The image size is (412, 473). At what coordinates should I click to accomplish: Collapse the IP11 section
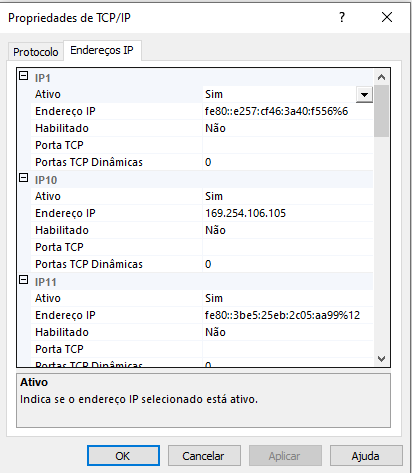(23, 280)
